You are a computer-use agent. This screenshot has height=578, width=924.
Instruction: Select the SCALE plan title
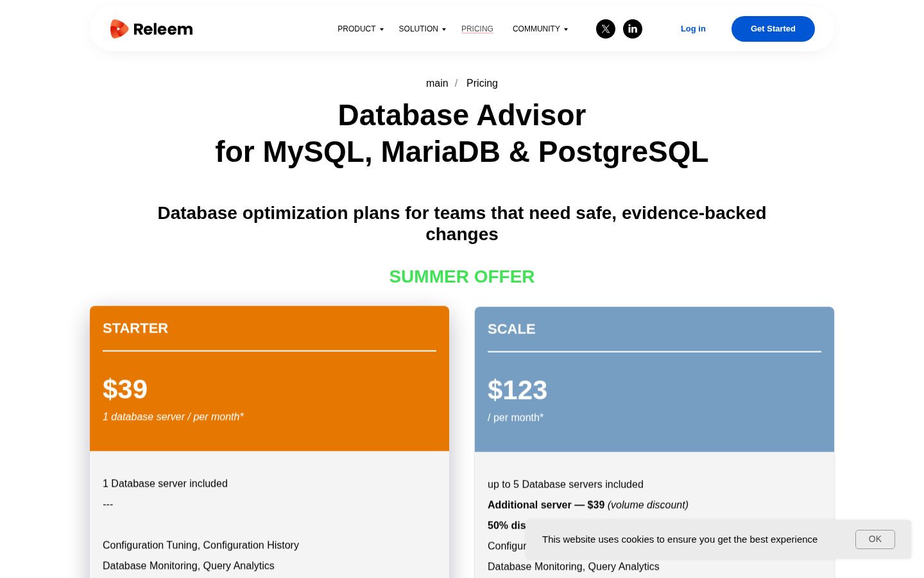coord(511,329)
